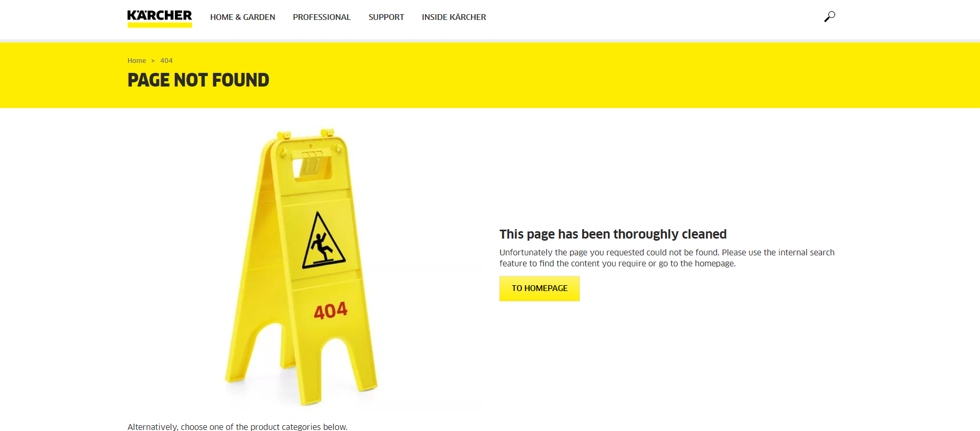The image size is (980, 431).
Task: Click the To Homepage button
Action: [540, 288]
